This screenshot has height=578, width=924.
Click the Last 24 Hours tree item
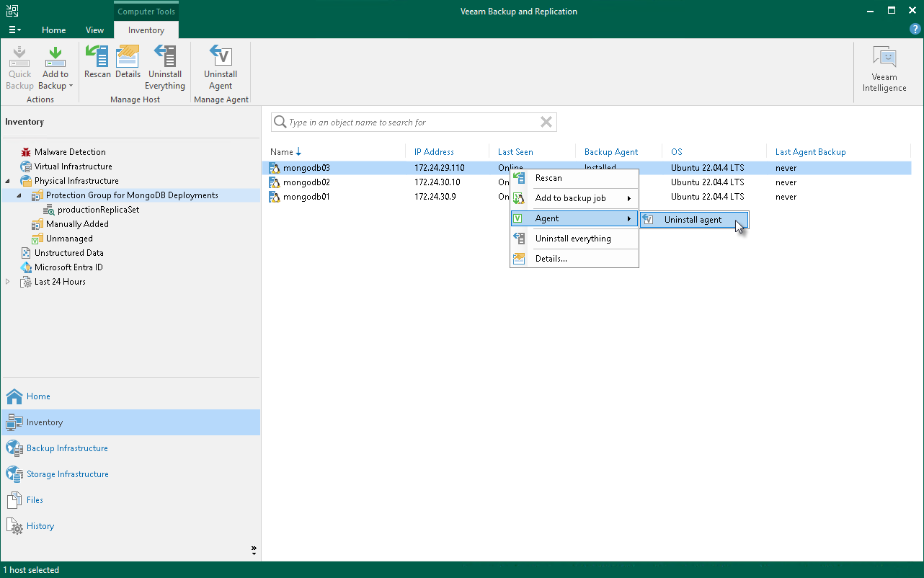click(x=60, y=282)
